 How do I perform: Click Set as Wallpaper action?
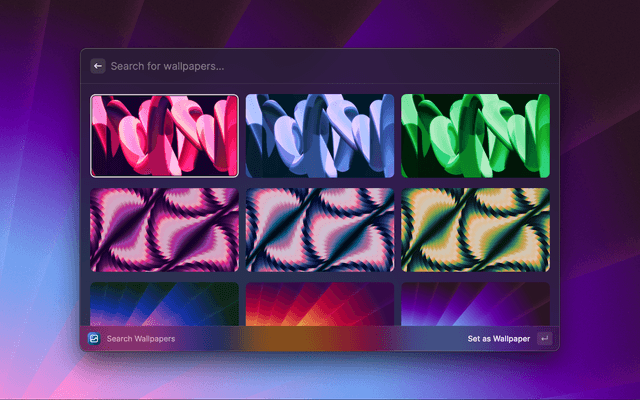(498, 339)
